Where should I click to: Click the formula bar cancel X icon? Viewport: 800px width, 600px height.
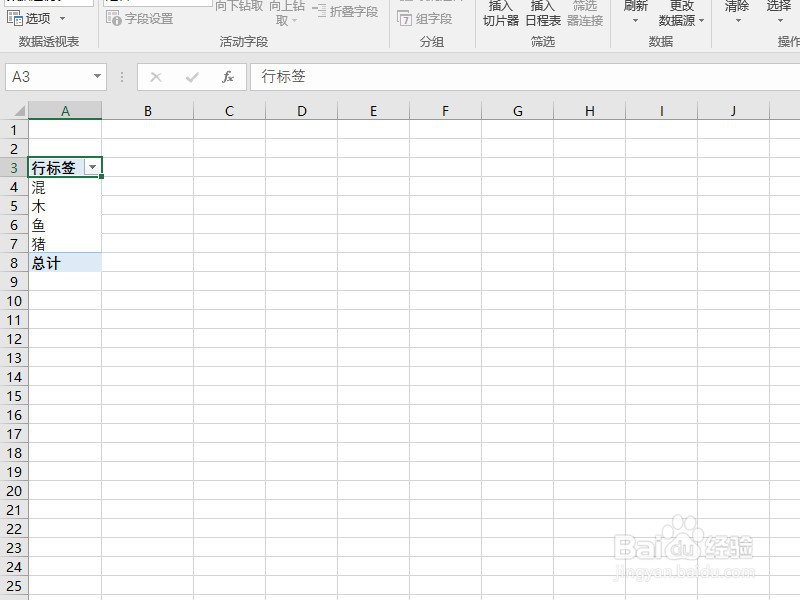[x=156, y=77]
